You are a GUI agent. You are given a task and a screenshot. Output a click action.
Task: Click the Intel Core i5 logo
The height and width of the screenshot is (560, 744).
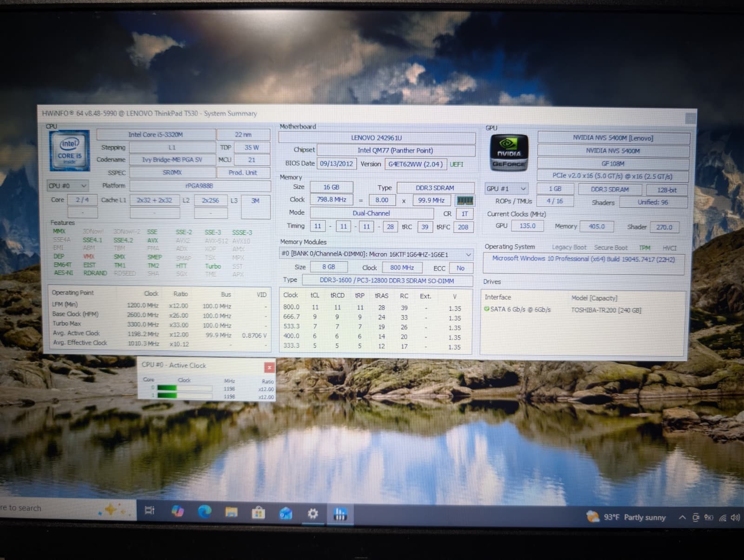pyautogui.click(x=69, y=151)
